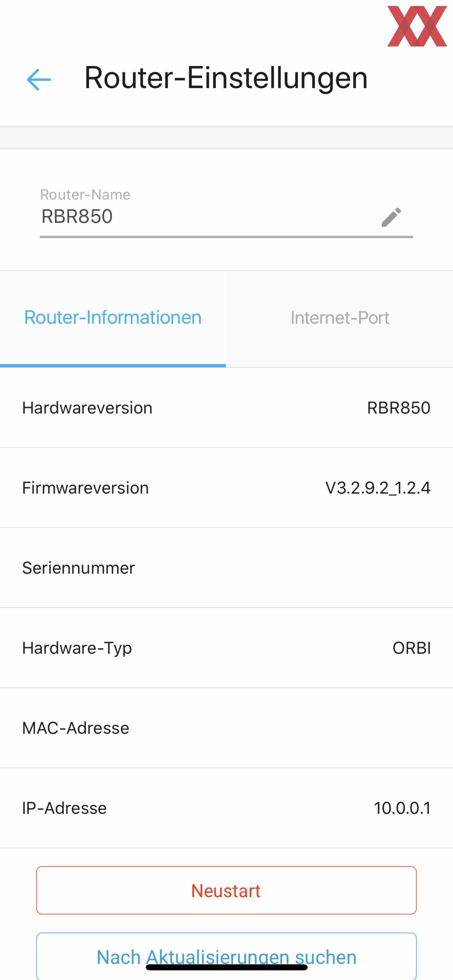This screenshot has height=980, width=453.
Task: Tap the IP-Adresse row
Action: (226, 808)
